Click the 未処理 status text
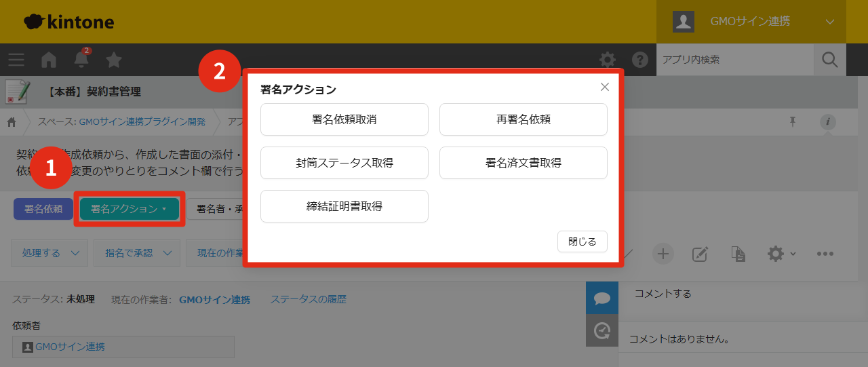 pyautogui.click(x=81, y=299)
